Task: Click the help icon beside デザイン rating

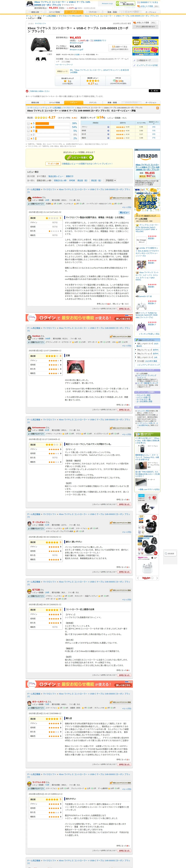Action: point(108,127)
